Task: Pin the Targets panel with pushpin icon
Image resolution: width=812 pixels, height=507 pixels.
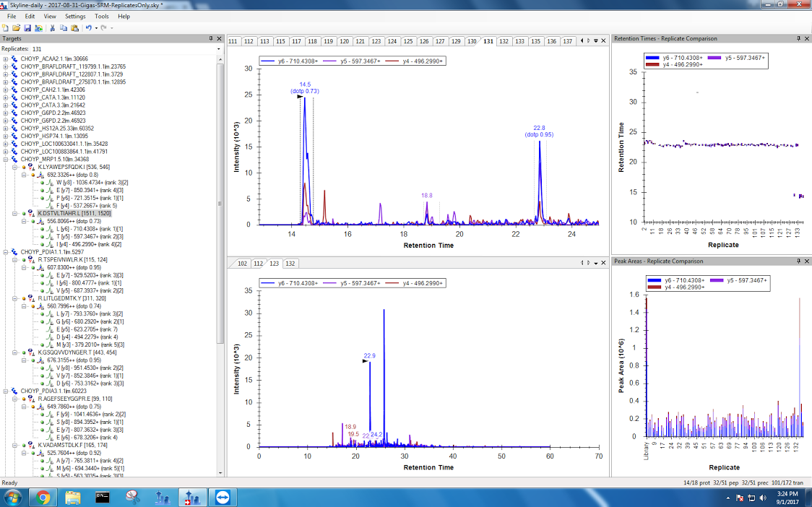Action: pyautogui.click(x=211, y=38)
